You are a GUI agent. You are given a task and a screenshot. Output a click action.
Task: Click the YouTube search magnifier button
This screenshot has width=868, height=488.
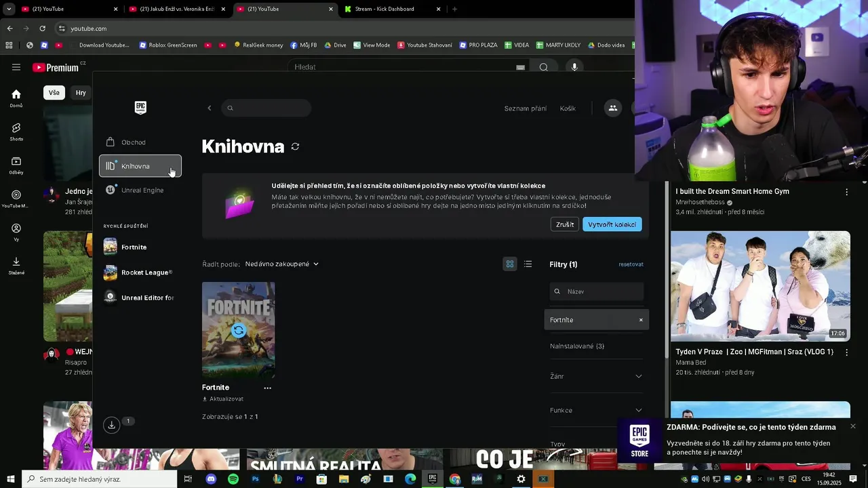[543, 67]
